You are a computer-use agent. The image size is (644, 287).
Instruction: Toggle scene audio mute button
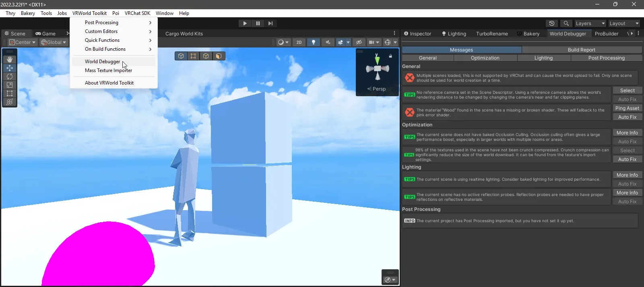328,42
